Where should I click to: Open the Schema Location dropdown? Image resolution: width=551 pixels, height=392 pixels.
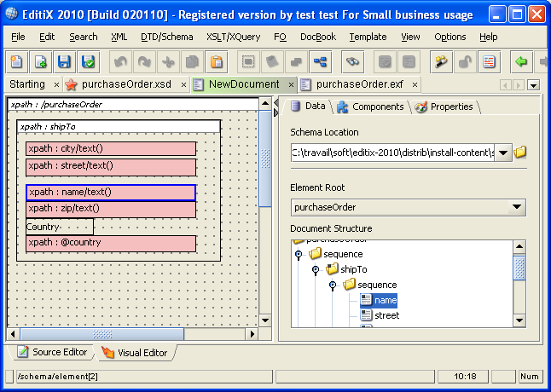pos(502,153)
